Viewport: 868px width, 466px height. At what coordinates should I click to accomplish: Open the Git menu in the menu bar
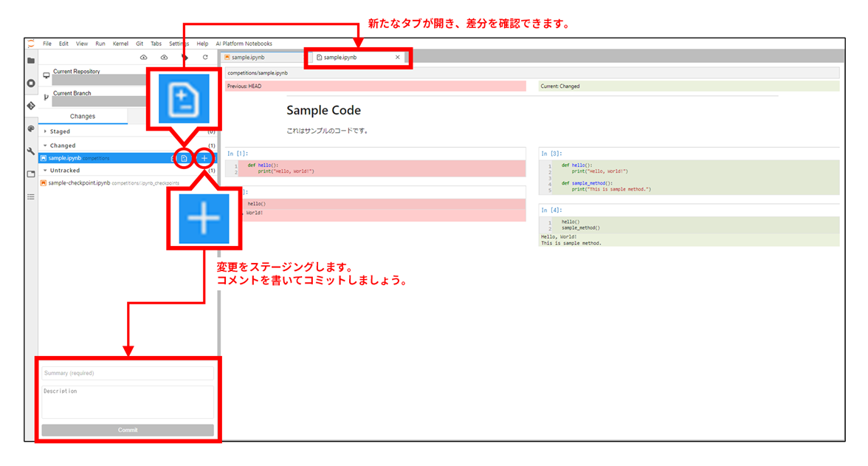(139, 43)
